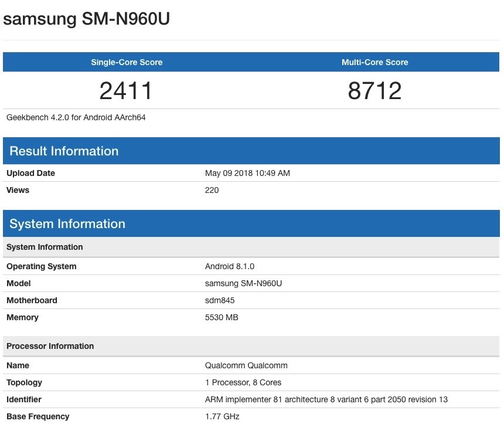
Task: Click the Result Information section header
Action: click(x=63, y=151)
